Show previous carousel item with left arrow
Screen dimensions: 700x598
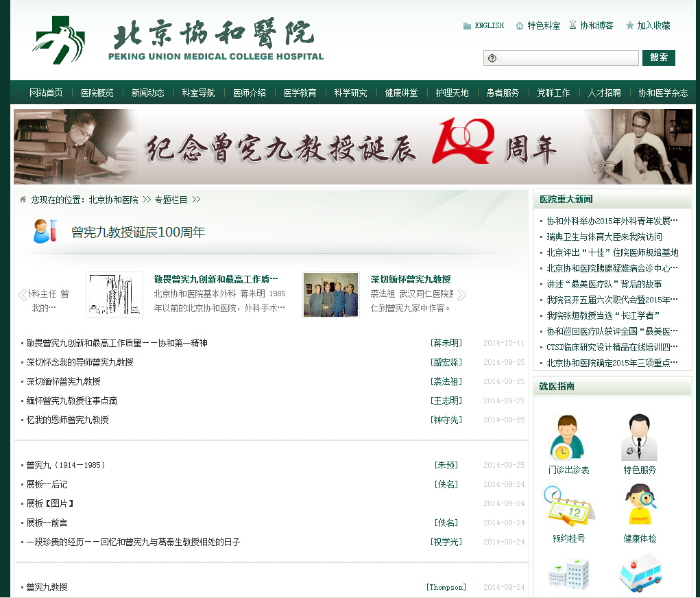tap(23, 295)
